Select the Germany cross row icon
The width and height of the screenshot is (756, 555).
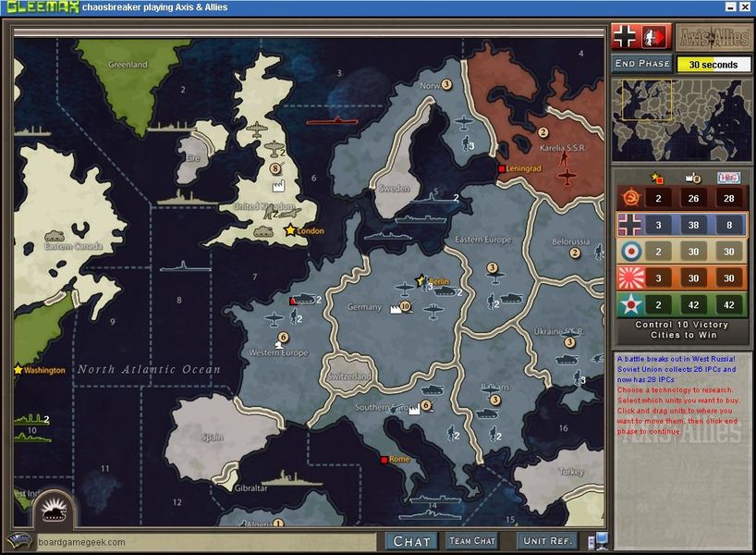click(x=630, y=225)
